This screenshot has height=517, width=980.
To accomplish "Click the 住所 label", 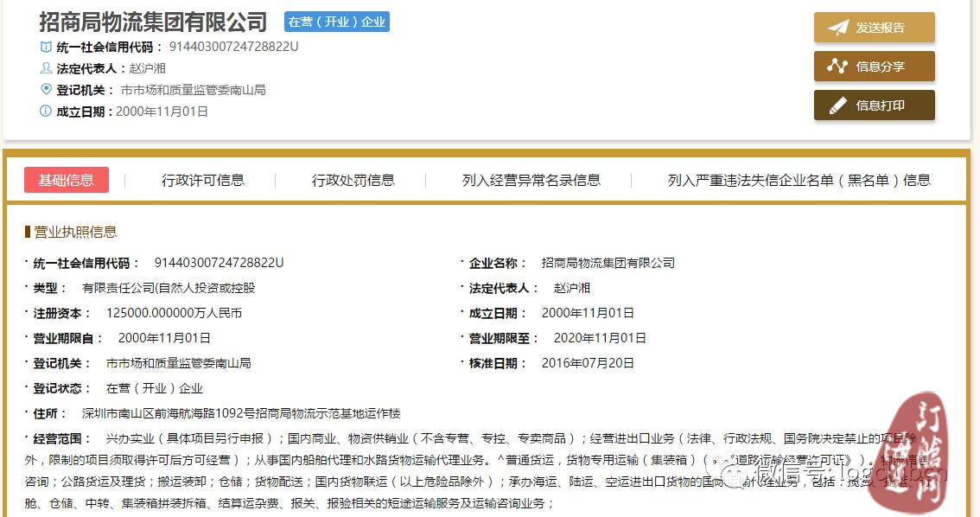I will (49, 413).
